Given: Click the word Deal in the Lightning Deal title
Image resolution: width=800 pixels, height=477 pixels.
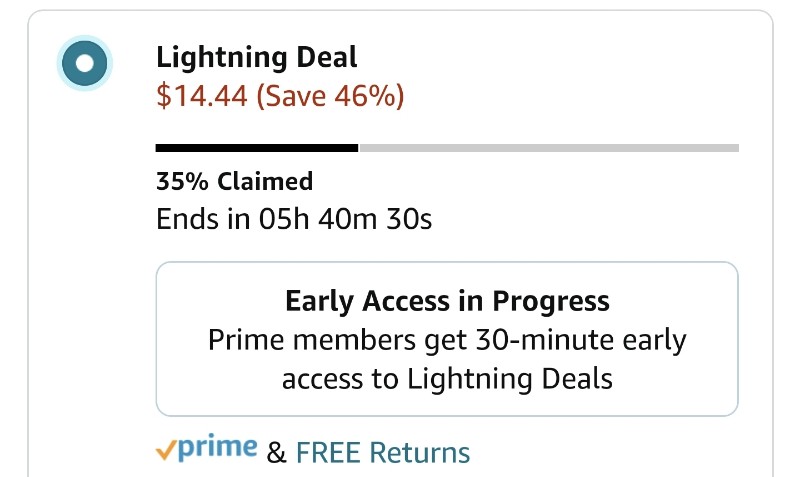Looking at the screenshot, I should click(x=327, y=57).
